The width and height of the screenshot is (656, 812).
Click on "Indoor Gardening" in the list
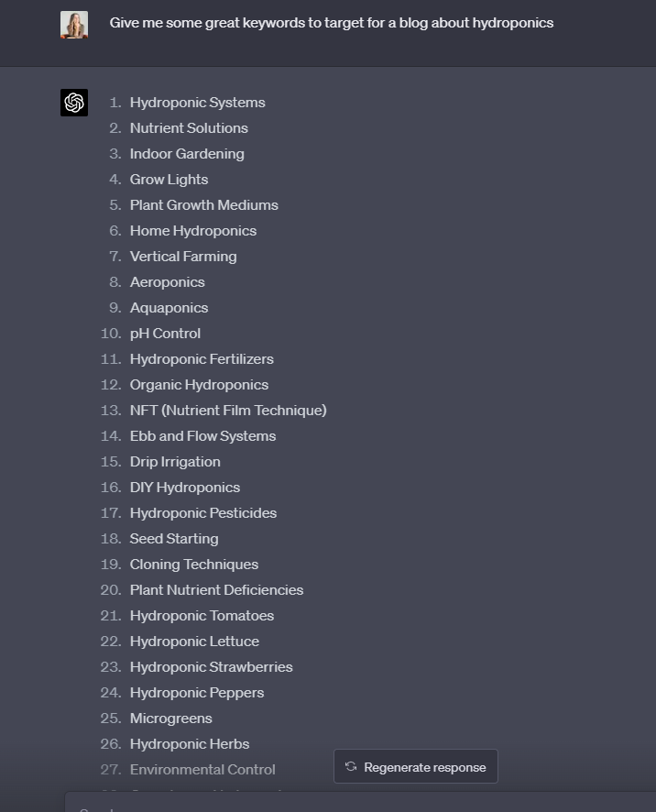[187, 154]
